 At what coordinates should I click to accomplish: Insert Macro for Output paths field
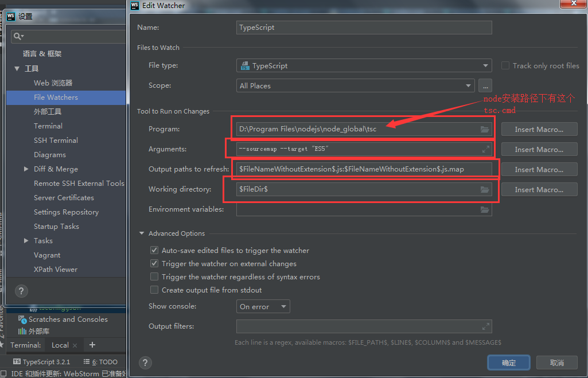point(539,170)
